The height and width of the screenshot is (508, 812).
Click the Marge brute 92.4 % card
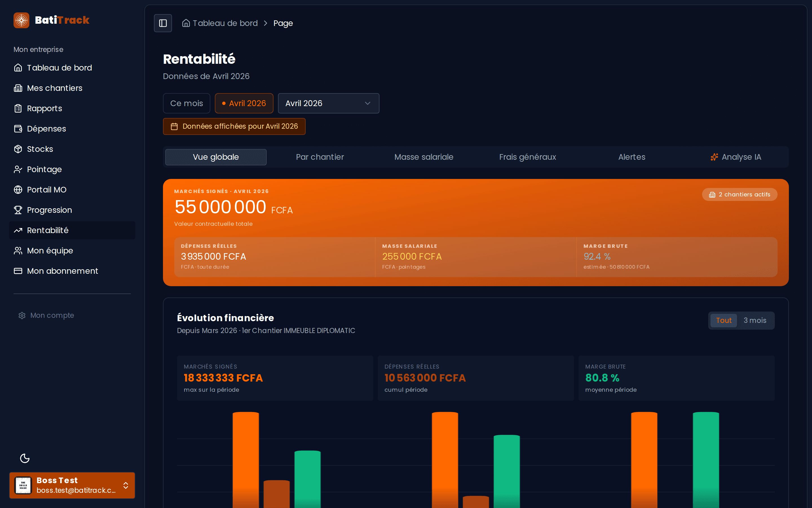click(677, 257)
